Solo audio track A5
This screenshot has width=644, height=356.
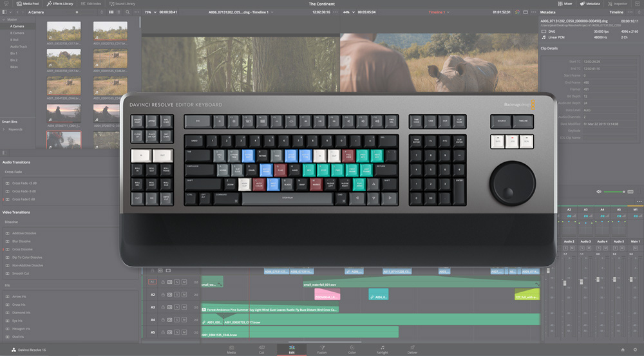[x=177, y=332]
